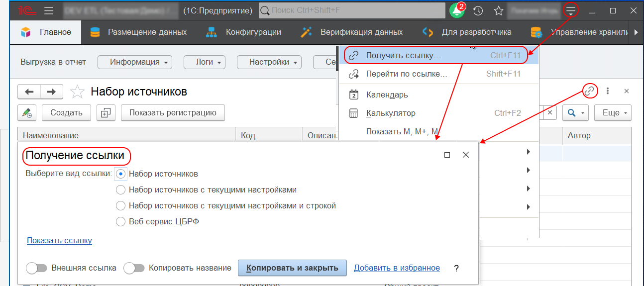The height and width of the screenshot is (286, 644).
Task: Open the Логи dropdown menu
Action: tap(205, 62)
